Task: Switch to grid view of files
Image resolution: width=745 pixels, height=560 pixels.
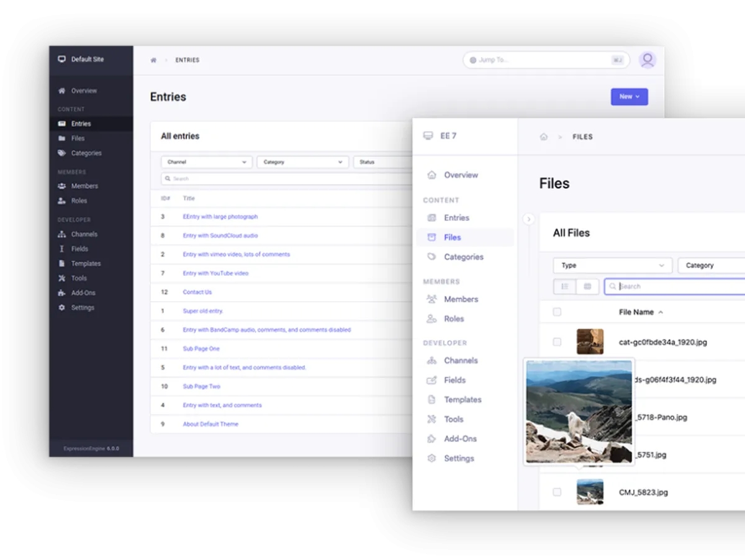Action: point(587,286)
